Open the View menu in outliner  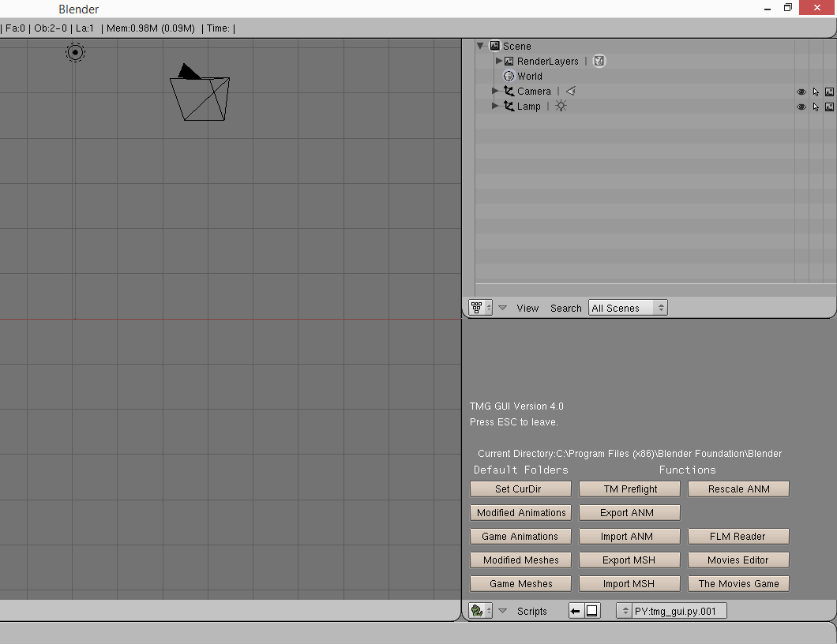[x=527, y=309]
